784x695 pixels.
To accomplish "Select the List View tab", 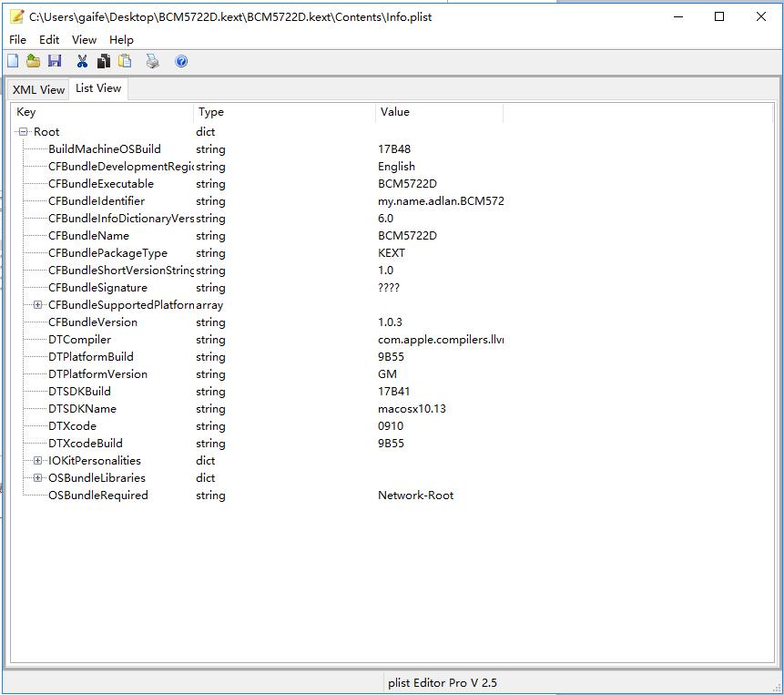I will [x=98, y=88].
